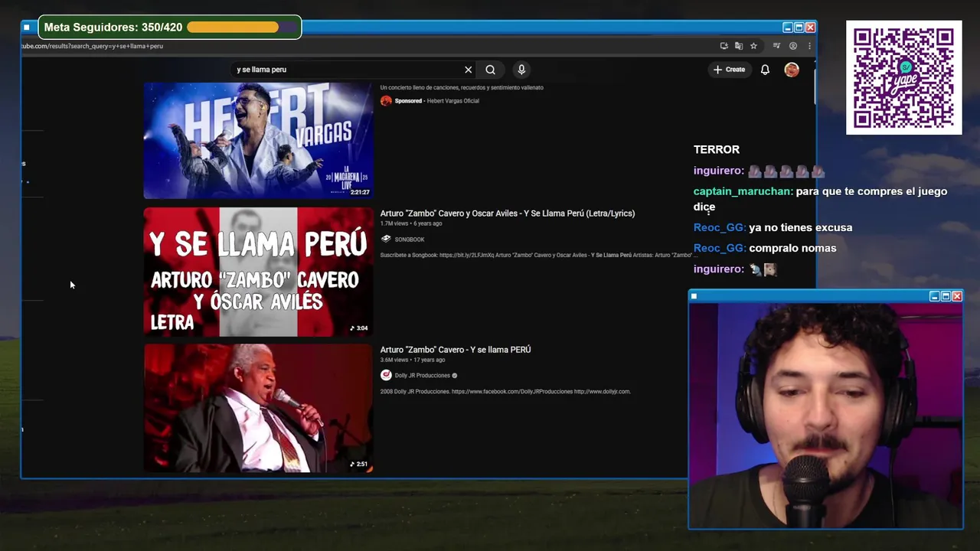Open the YouTube account avatar menu
Screen dimensions: 980x551
[792, 70]
